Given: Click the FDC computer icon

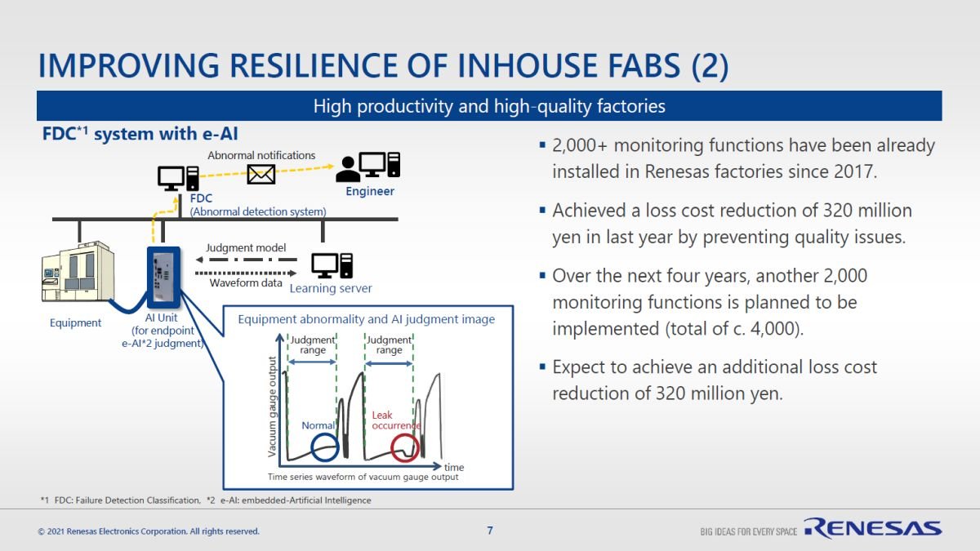Looking at the screenshot, I should 178,178.
